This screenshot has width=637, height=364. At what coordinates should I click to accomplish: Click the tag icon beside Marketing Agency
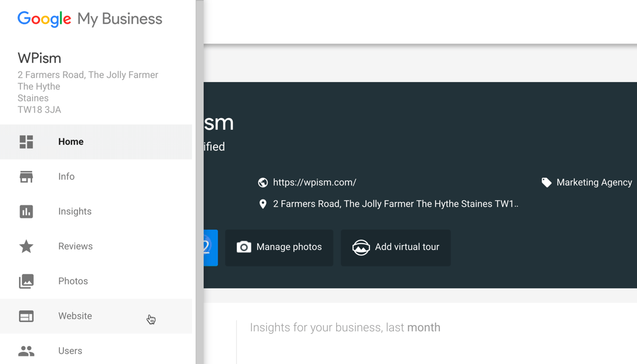[x=546, y=183]
